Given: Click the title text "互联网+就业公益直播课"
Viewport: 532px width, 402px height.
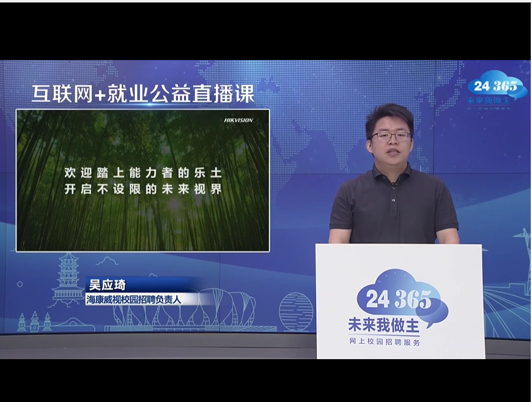Looking at the screenshot, I should click(x=143, y=94).
